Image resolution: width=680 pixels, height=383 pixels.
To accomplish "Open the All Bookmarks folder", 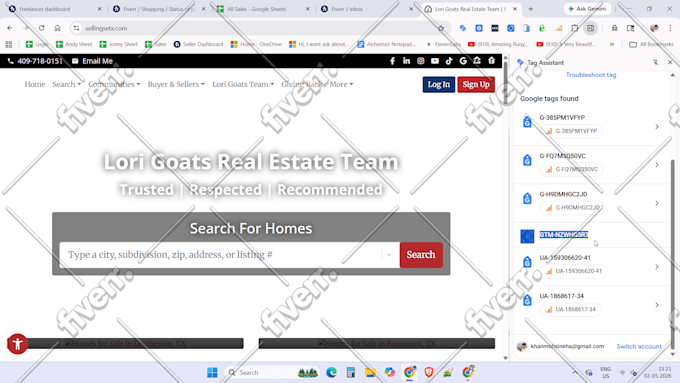I will click(x=651, y=44).
